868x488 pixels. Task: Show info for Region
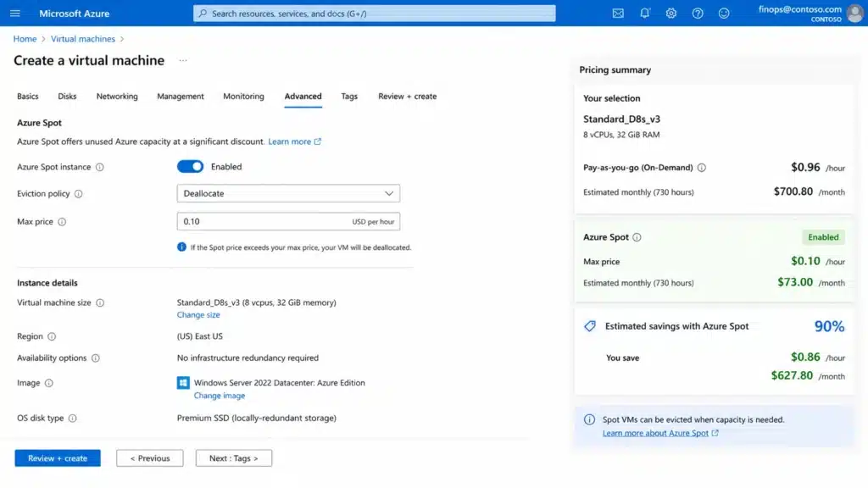click(52, 336)
